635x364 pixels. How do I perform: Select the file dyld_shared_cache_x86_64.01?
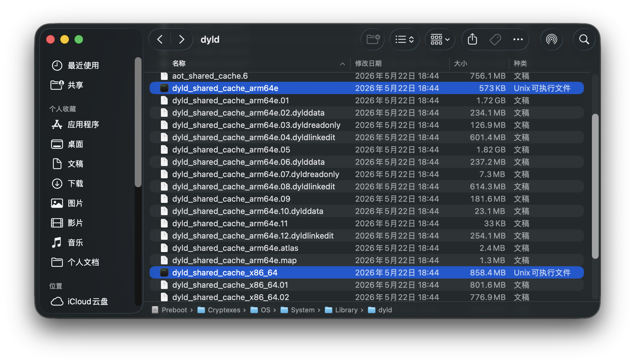point(367,285)
